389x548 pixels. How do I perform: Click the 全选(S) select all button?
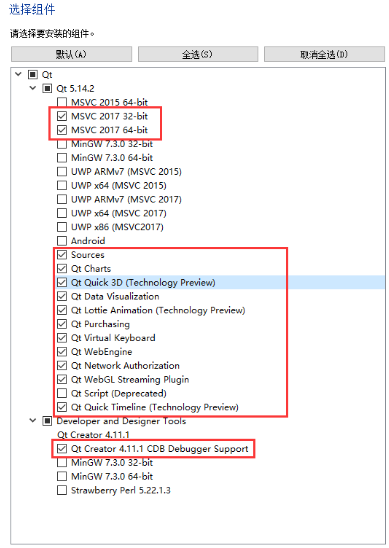(x=198, y=54)
